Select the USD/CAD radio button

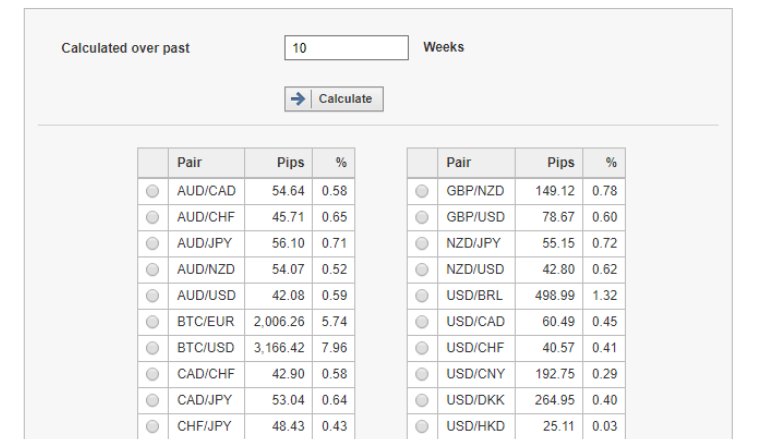(x=422, y=322)
